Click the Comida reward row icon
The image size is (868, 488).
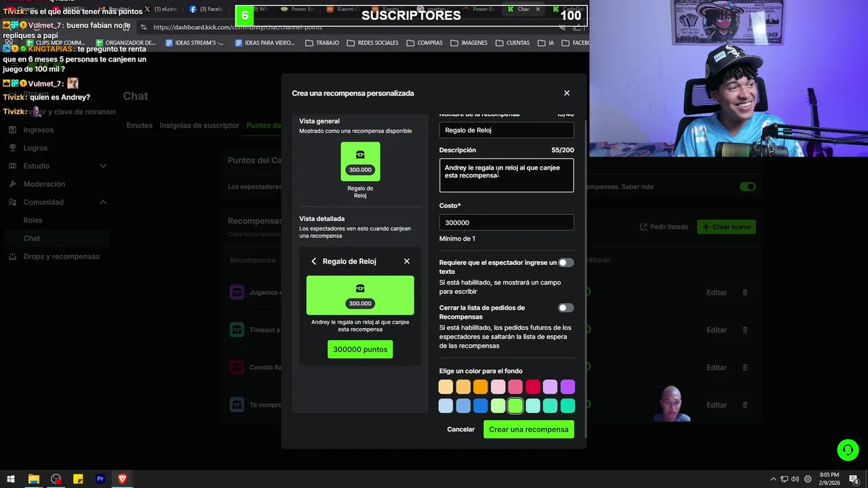(237, 367)
